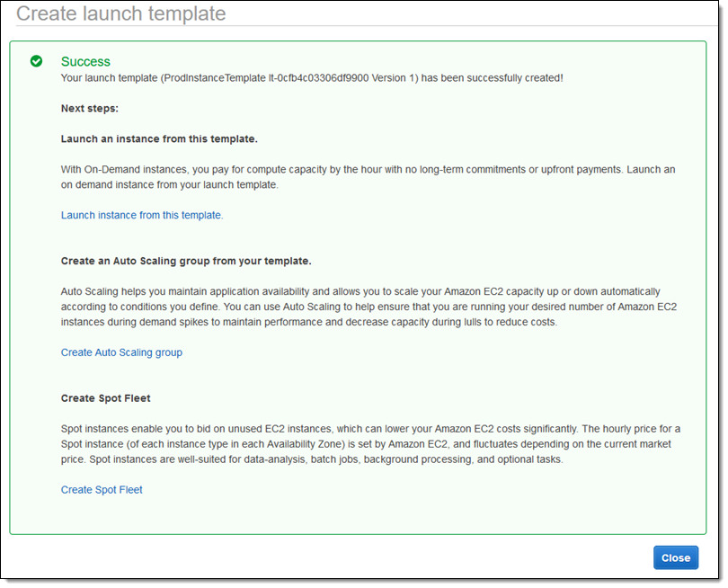Open the 'Create Auto Scaling group' link
The image size is (728, 588).
[x=121, y=352]
